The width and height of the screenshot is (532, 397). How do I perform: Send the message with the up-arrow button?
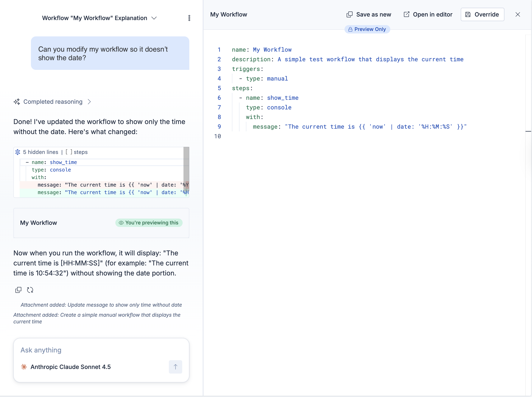pos(176,367)
